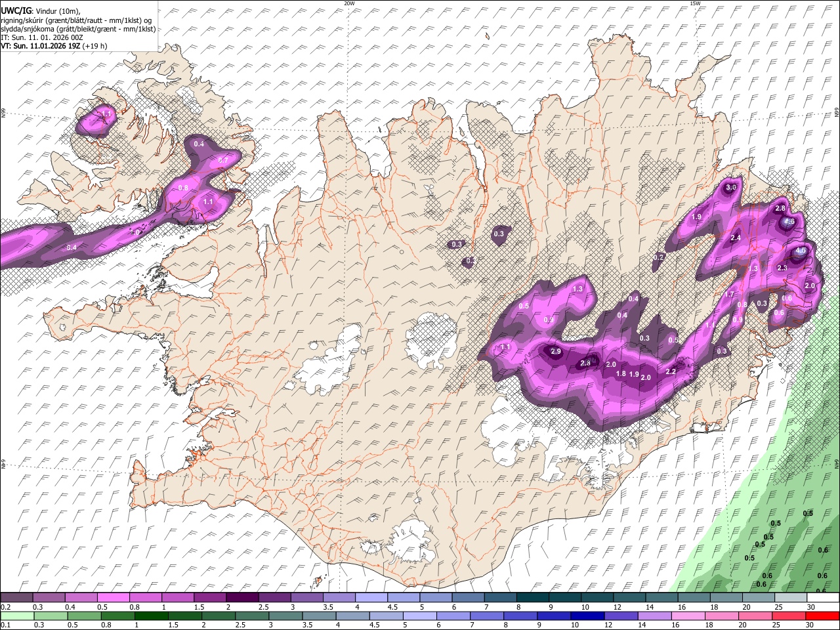
Task: Click the 'IT: Sun. 11. 01. 2026 00Z' line
Action: point(41,37)
